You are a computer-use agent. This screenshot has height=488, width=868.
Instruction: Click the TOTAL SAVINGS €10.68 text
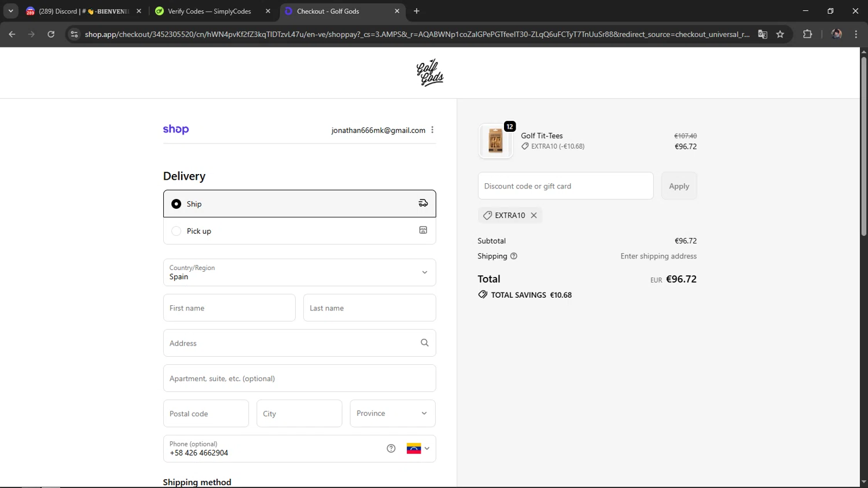[531, 295]
